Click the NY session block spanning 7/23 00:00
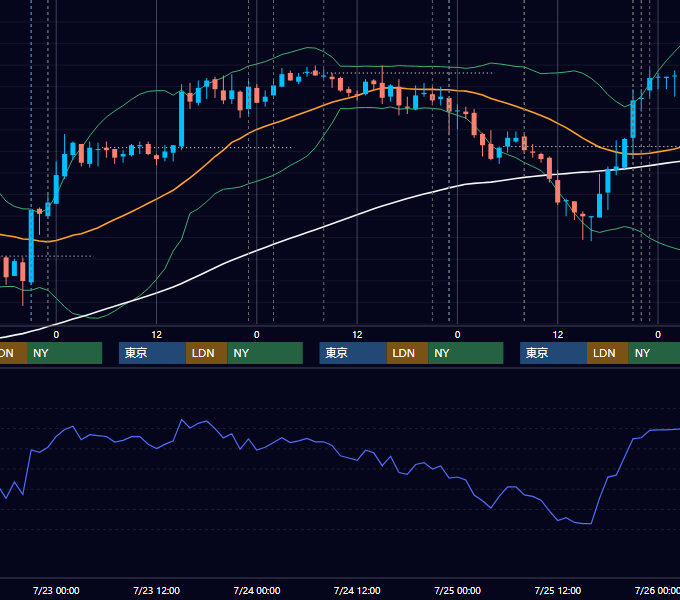Image resolution: width=680 pixels, height=600 pixels. tap(64, 353)
